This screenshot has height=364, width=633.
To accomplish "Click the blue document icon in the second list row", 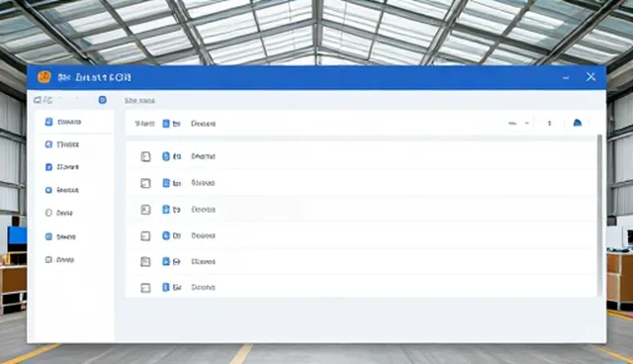I will pos(166,183).
